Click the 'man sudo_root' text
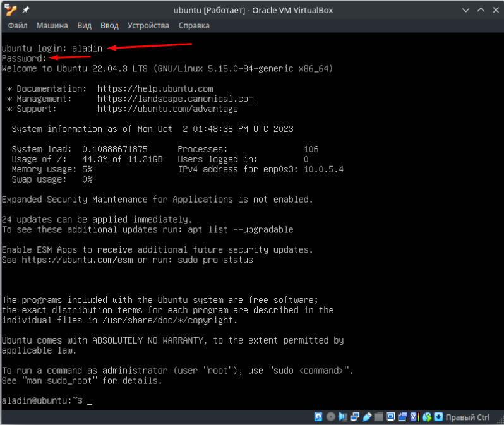The width and height of the screenshot is (504, 425). click(59, 381)
